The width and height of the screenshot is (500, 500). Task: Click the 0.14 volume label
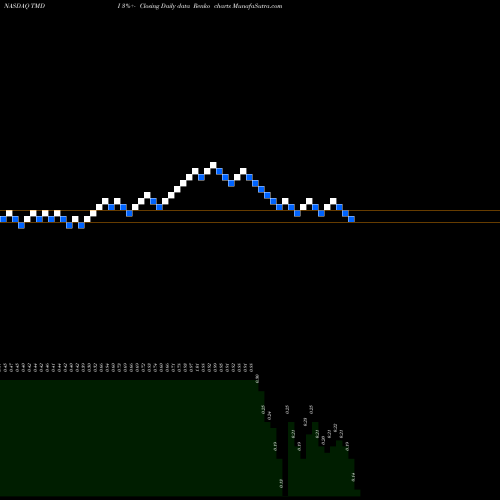353,477
